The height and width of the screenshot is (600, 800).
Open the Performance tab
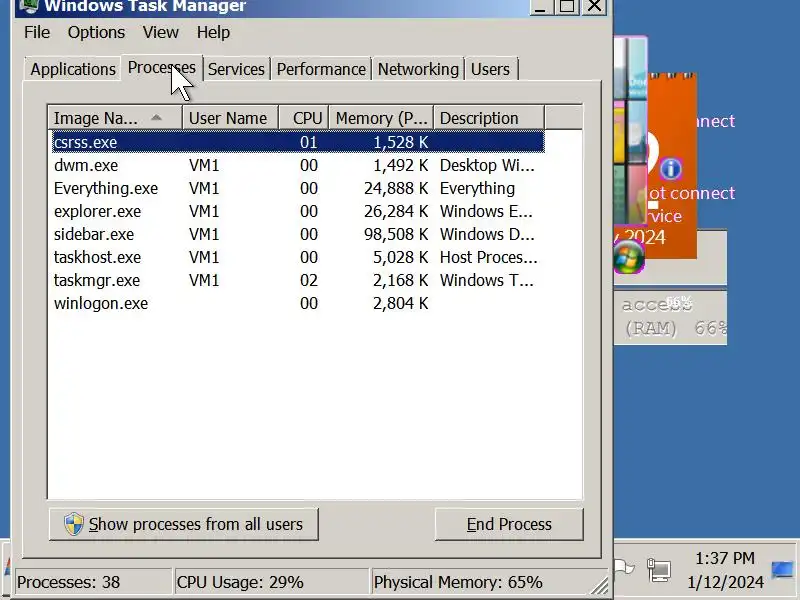321,69
